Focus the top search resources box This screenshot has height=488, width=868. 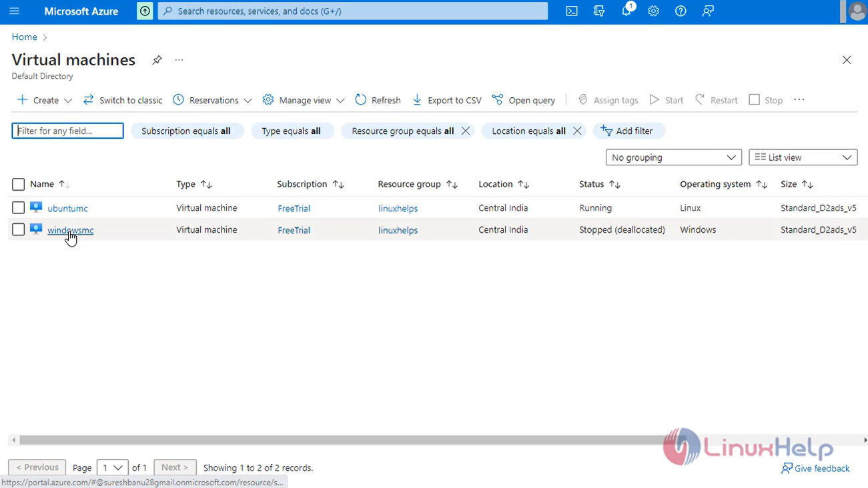click(352, 11)
